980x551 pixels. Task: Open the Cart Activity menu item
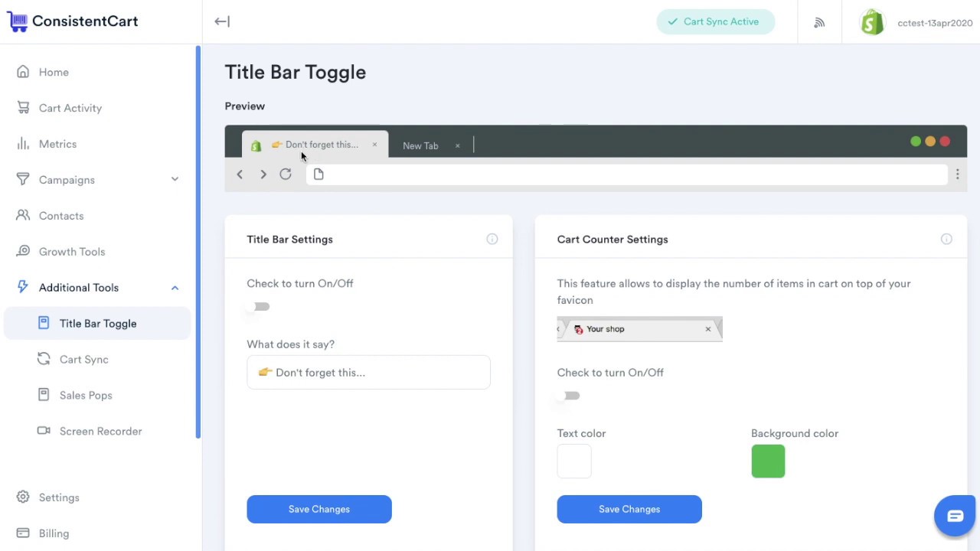click(70, 108)
